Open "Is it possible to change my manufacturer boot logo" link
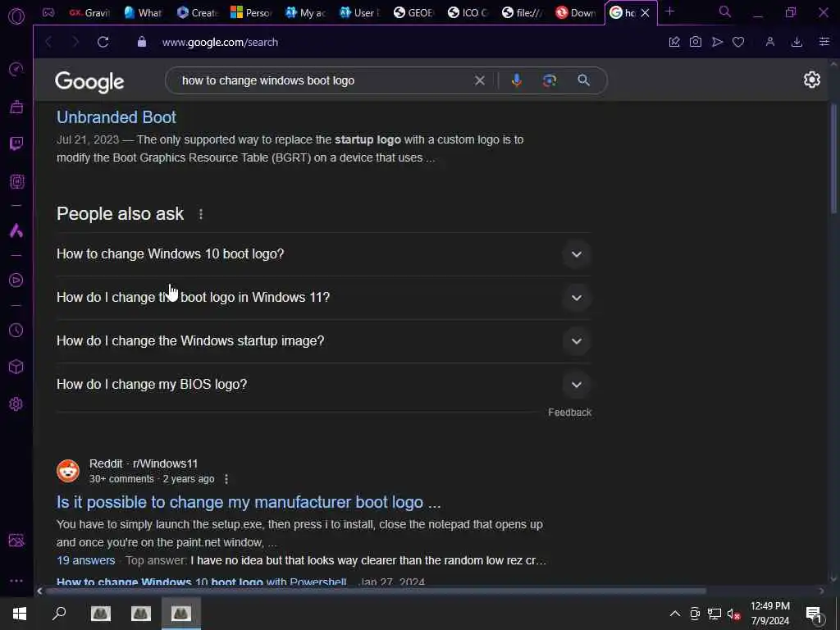Screen dimensions: 840x630 (249, 502)
